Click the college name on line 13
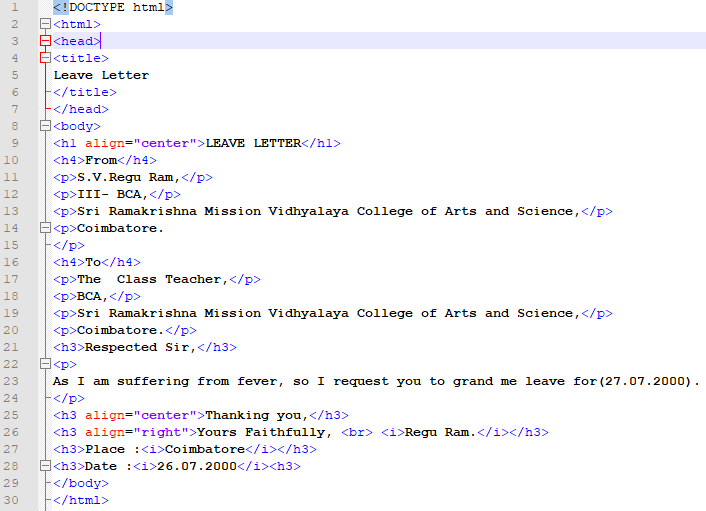 (329, 211)
